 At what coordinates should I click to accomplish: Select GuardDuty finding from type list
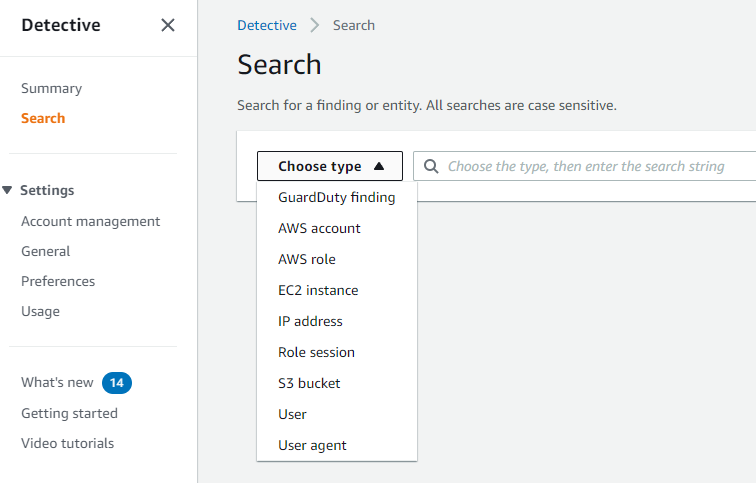point(337,197)
